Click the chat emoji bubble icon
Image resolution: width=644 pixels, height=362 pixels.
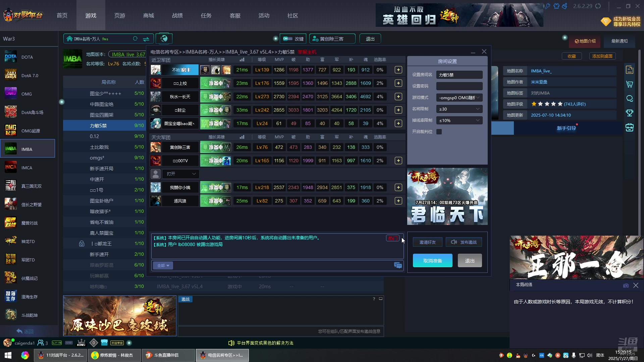click(x=398, y=265)
